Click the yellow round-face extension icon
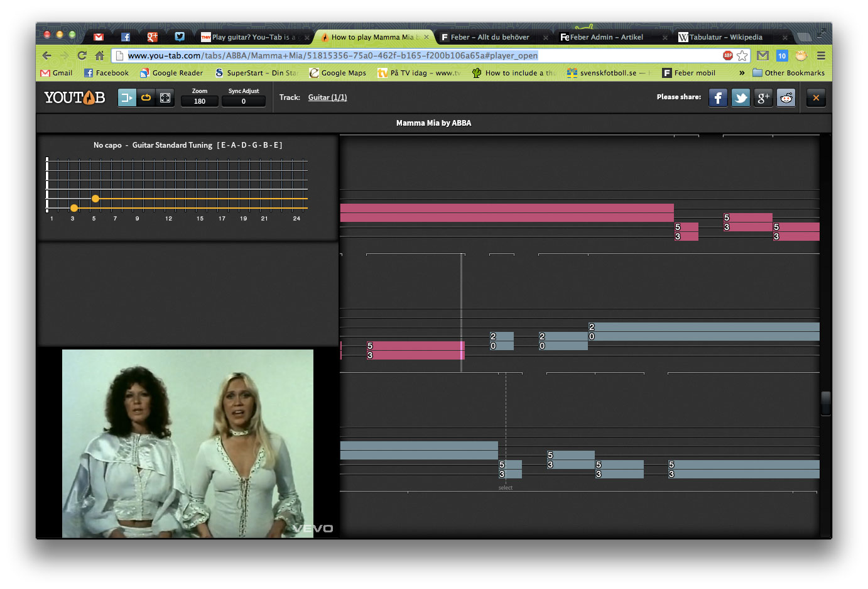Image resolution: width=868 pixels, height=589 pixels. click(x=801, y=55)
